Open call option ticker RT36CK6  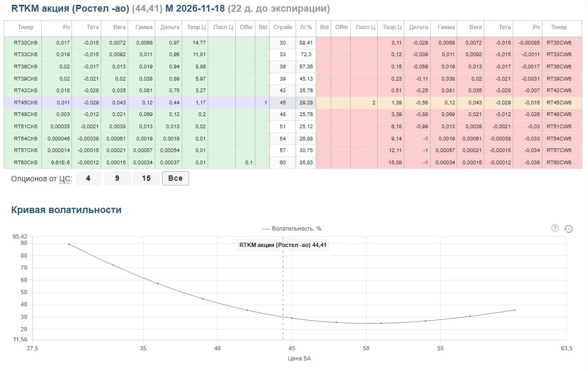[x=25, y=66]
